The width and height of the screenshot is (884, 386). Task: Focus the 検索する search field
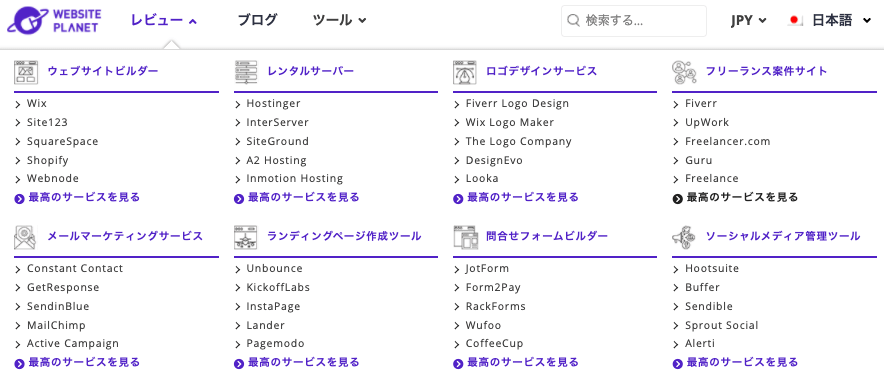pos(634,21)
